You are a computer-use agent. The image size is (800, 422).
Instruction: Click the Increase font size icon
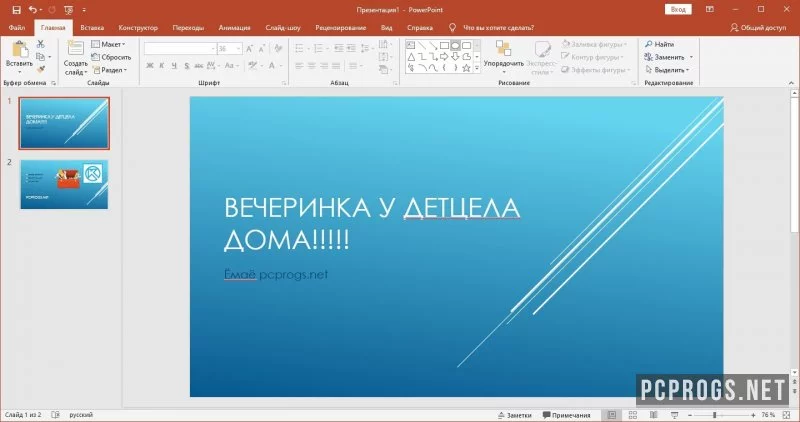pos(249,49)
